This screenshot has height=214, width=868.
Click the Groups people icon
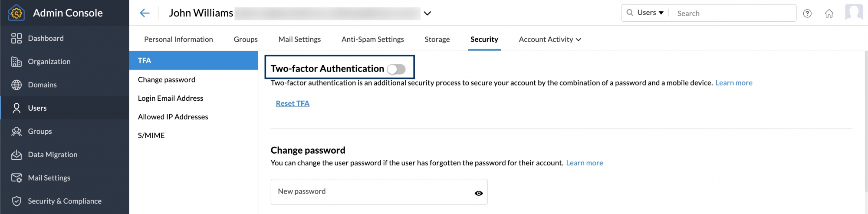pyautogui.click(x=16, y=132)
